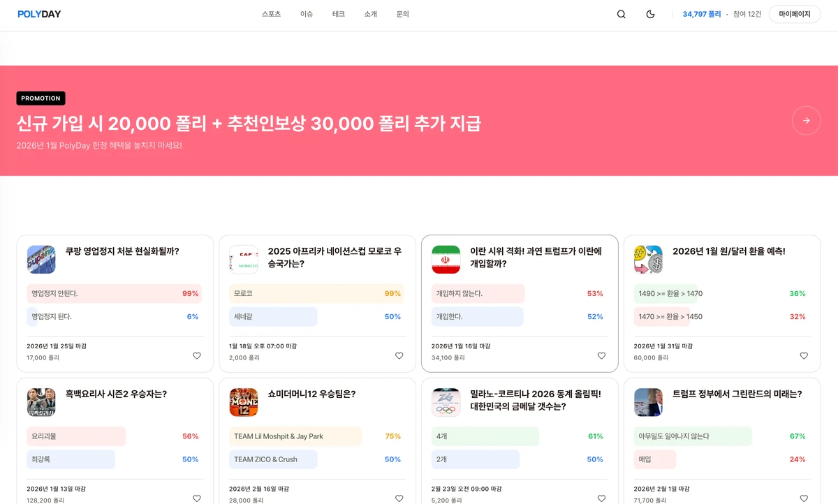Select option 매입

(x=722, y=459)
